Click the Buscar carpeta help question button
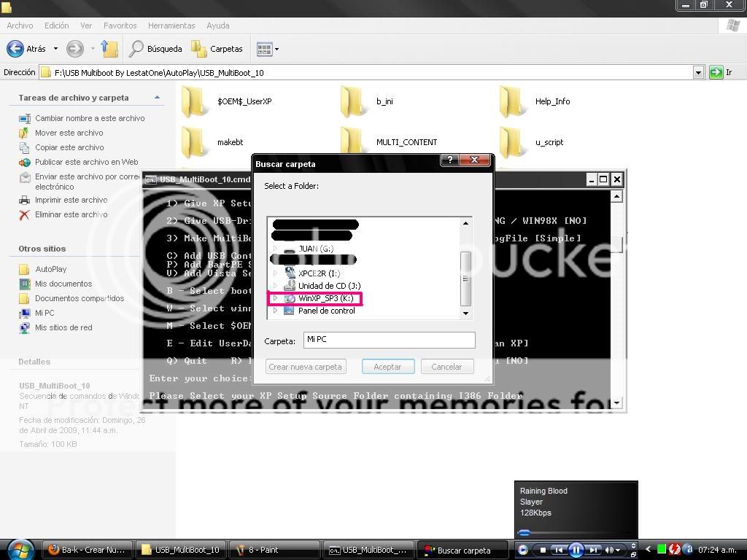 pos(449,160)
